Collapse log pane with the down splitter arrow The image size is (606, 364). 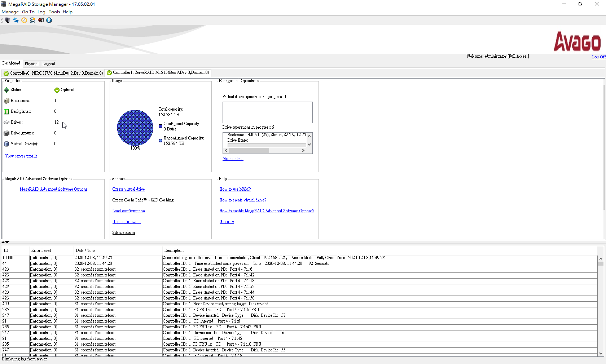pyautogui.click(x=7, y=242)
